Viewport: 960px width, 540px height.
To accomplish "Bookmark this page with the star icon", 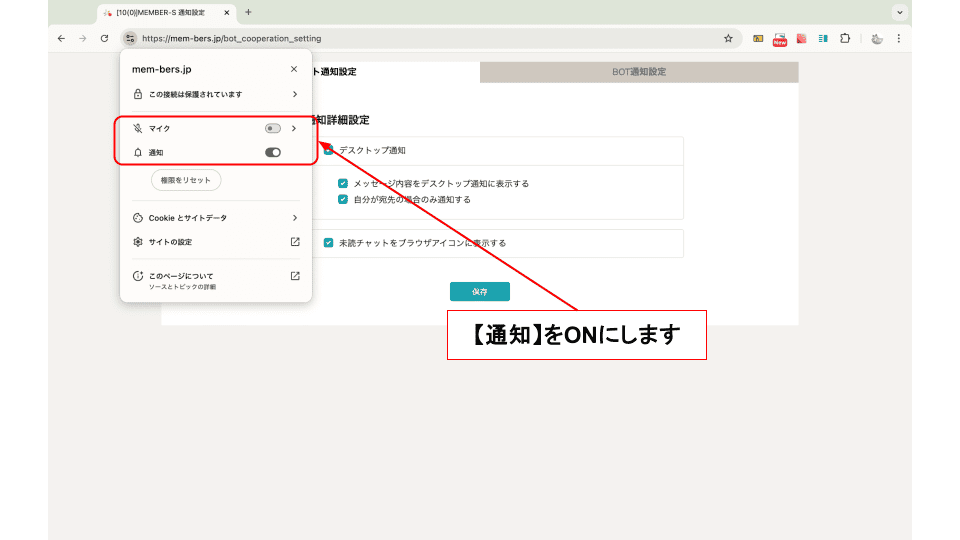I will point(728,38).
